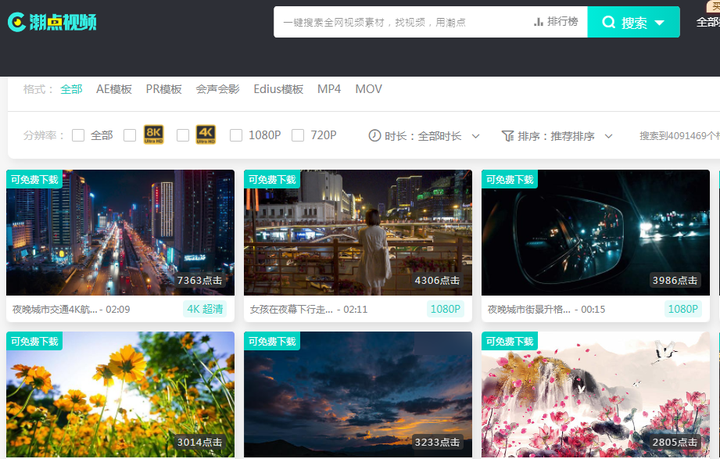Select the Edius模板 format tab
The width and height of the screenshot is (720, 459).
pyautogui.click(x=278, y=89)
